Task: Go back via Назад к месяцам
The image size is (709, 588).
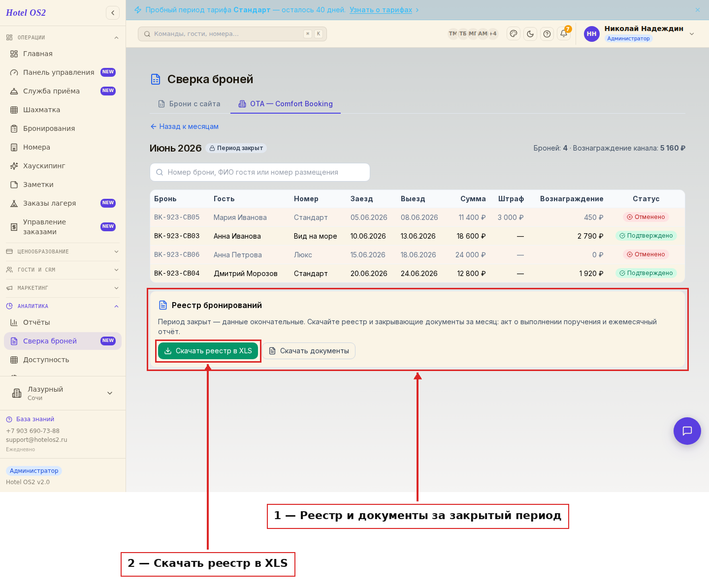Action: pos(184,126)
